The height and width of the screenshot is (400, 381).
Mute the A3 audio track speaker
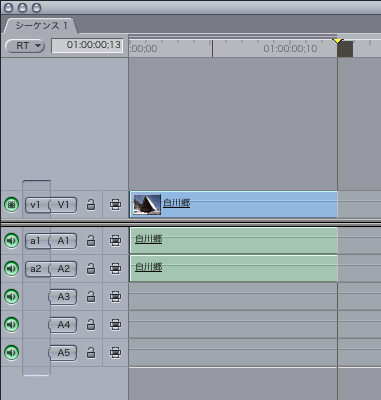(x=11, y=296)
